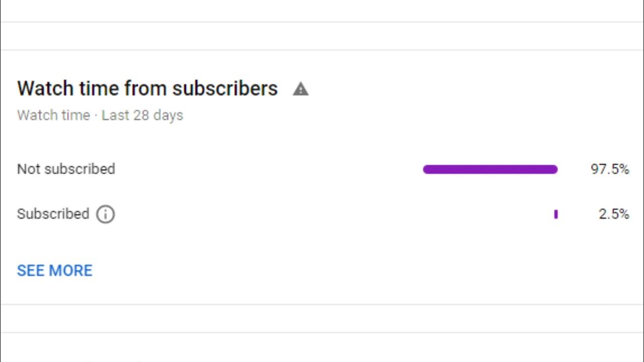Click the empty card strip above the watch time card
The image size is (644, 362).
pyautogui.click(x=322, y=36)
